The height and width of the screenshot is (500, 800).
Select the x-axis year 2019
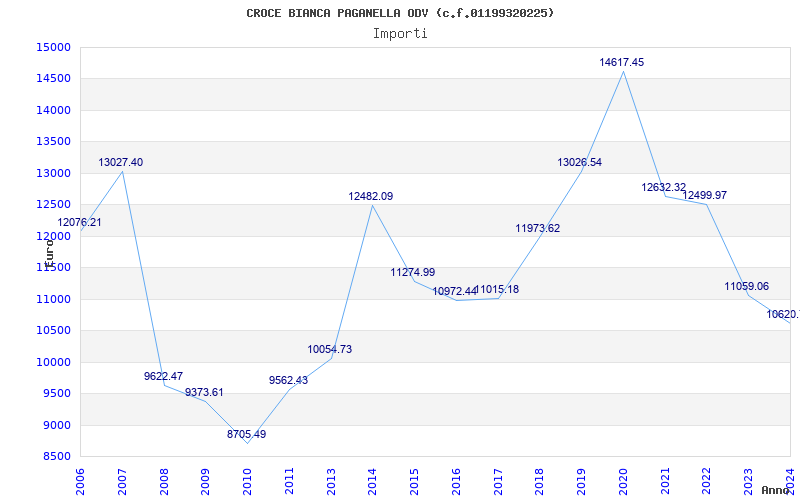click(x=582, y=482)
